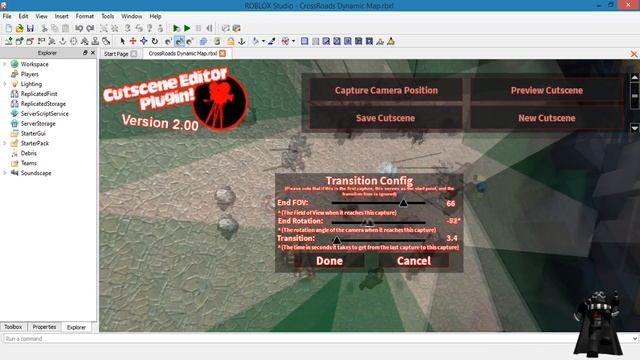The height and width of the screenshot is (360, 640).
Task: Select the arrow Select tool
Action: point(122,41)
